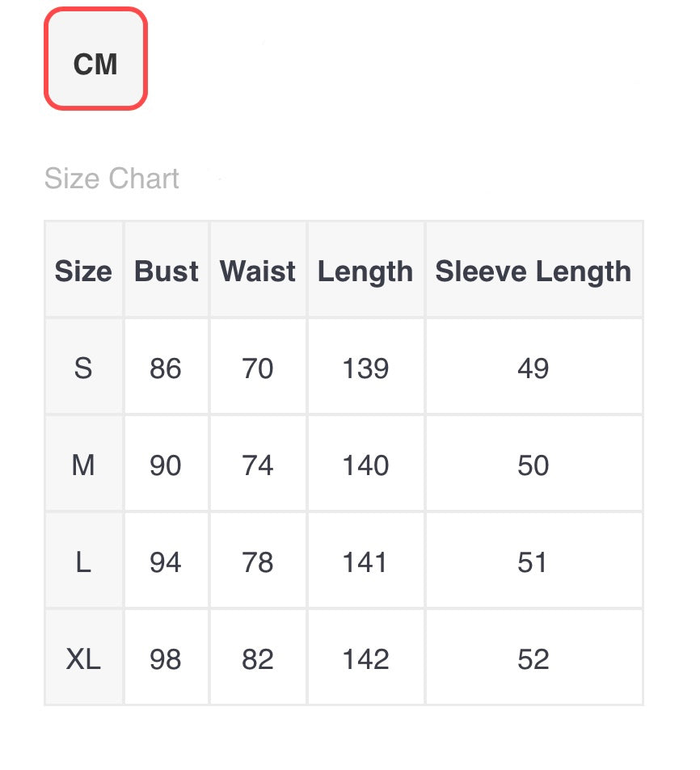The height and width of the screenshot is (770, 700).
Task: Select the Bust column header
Action: [x=166, y=271]
